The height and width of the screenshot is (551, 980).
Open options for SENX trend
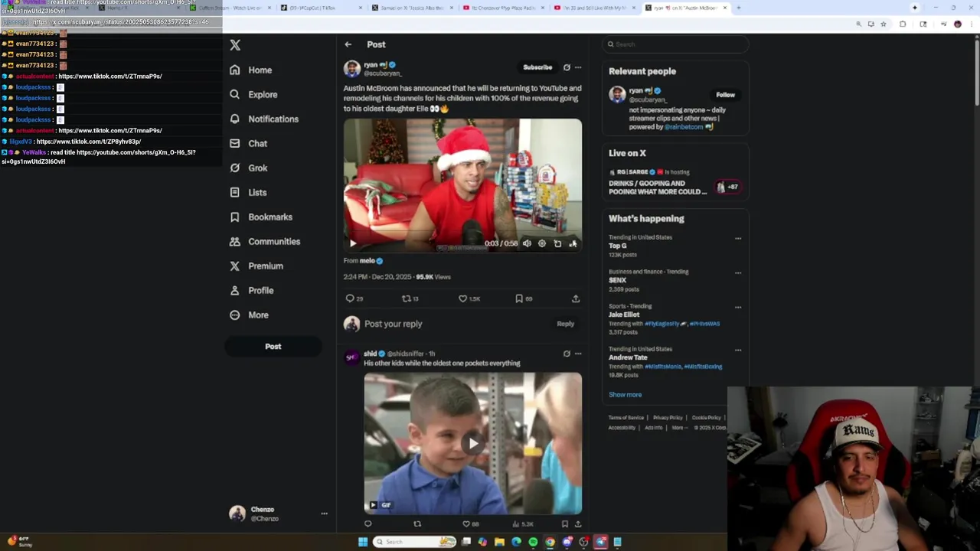(x=738, y=272)
